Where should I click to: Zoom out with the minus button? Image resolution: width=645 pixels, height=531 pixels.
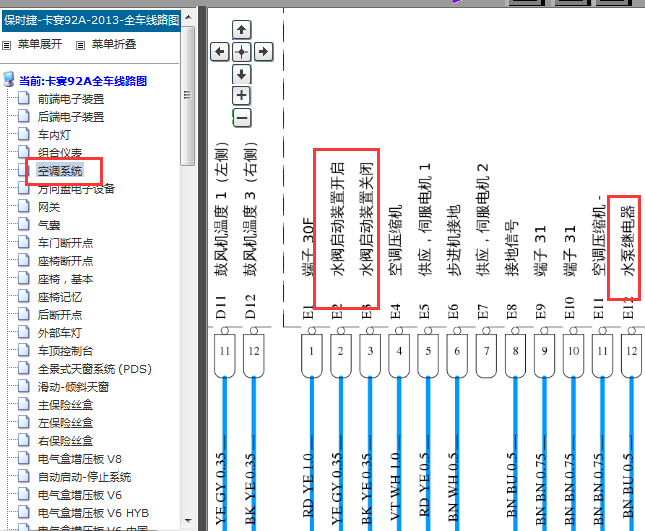[242, 118]
